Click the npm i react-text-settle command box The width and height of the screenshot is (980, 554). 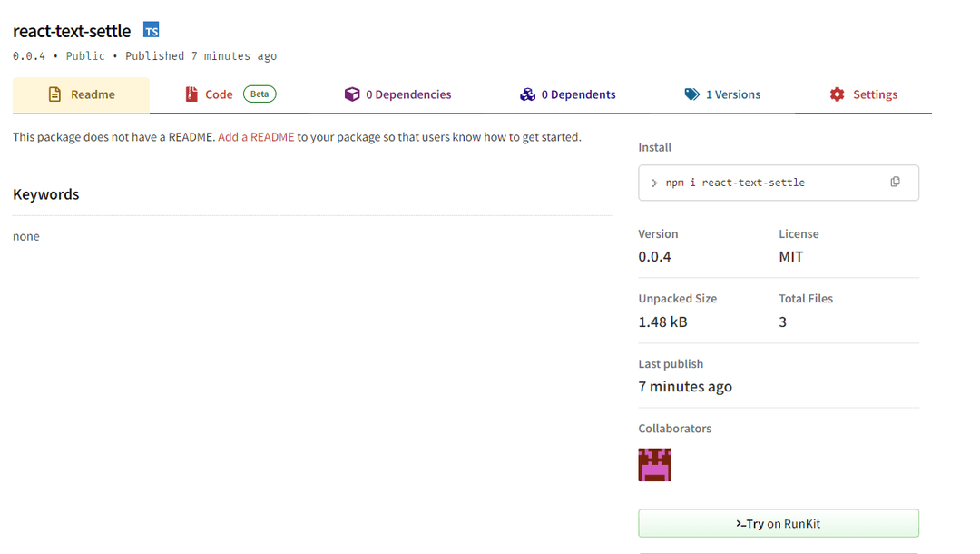pyautogui.click(x=779, y=183)
